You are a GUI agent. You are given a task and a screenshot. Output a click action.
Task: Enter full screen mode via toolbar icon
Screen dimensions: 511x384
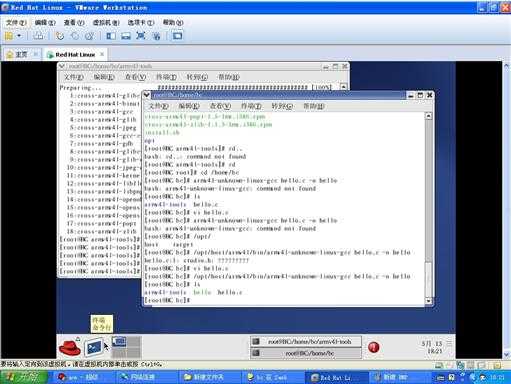[141, 36]
